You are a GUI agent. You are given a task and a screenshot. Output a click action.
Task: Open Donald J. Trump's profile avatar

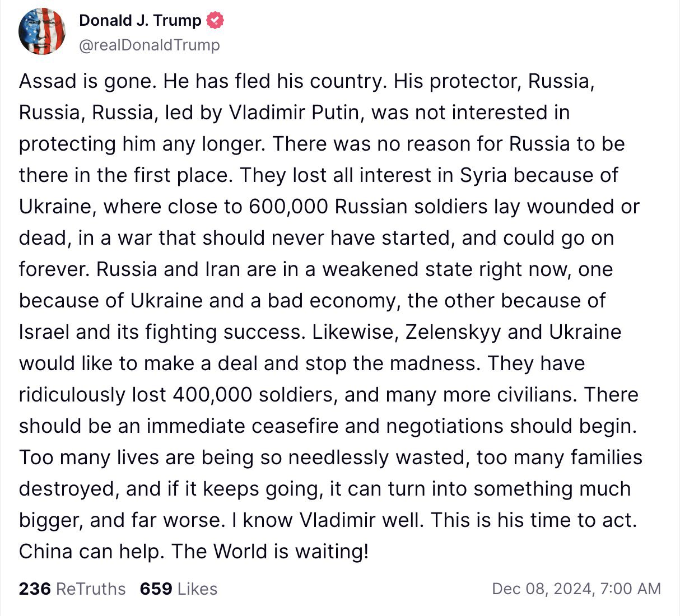[x=42, y=32]
